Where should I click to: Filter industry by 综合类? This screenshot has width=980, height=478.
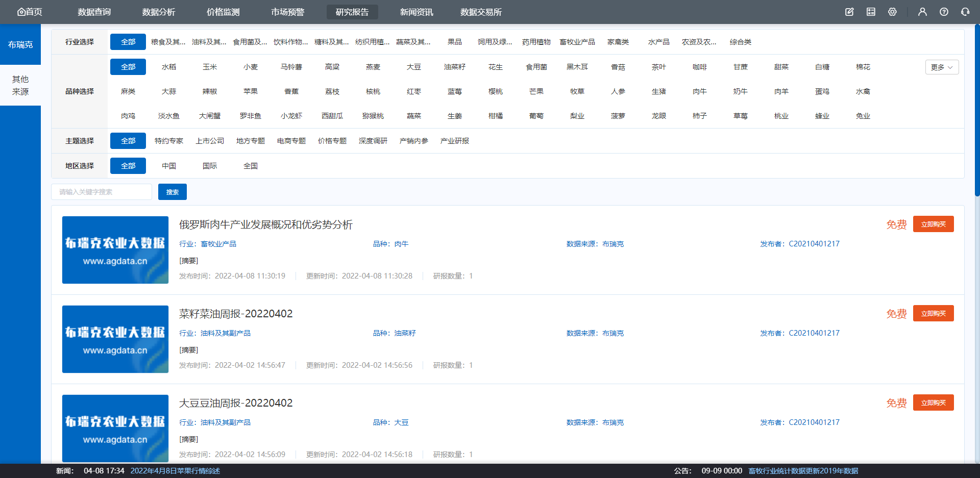pos(741,42)
